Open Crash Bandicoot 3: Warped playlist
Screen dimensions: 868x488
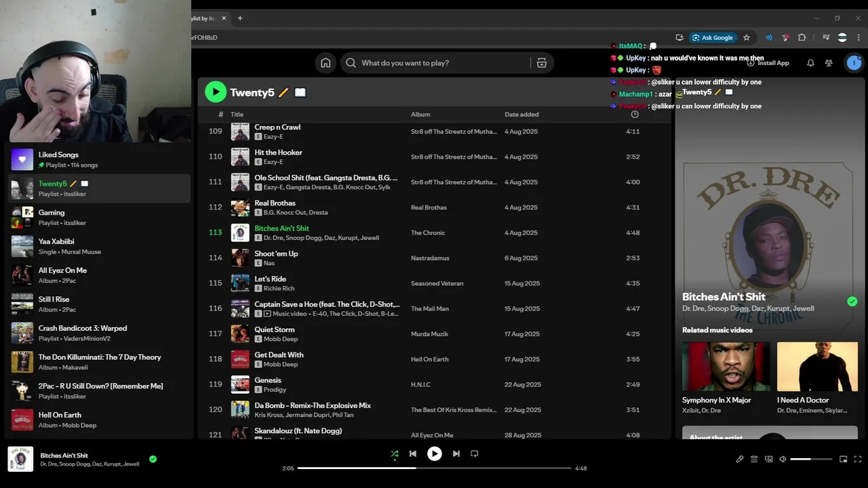click(99, 333)
